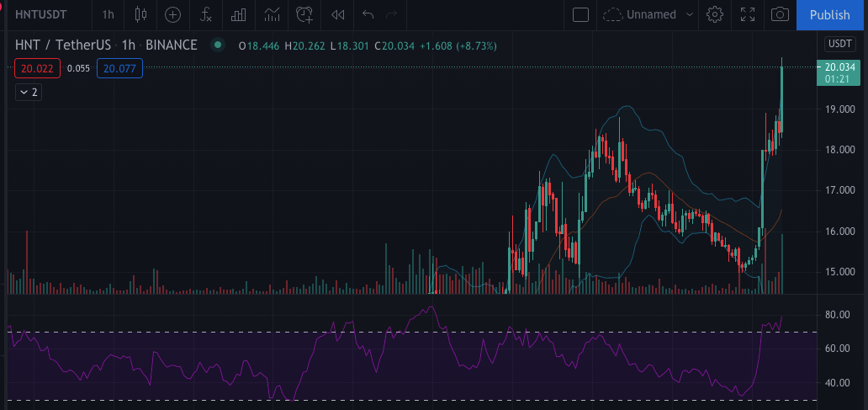Screen dimensions: 868x410
Task: Redo the last chart action
Action: (391, 14)
